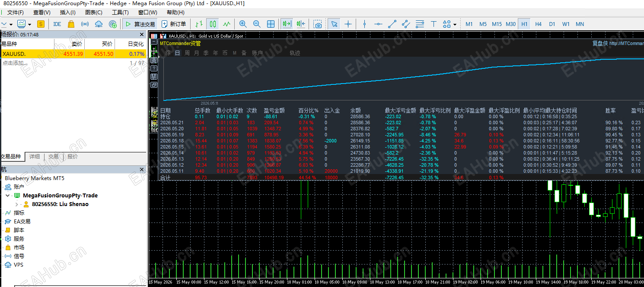
Task: Show weekly (周) stats in MTCommander panel
Action: (x=187, y=53)
